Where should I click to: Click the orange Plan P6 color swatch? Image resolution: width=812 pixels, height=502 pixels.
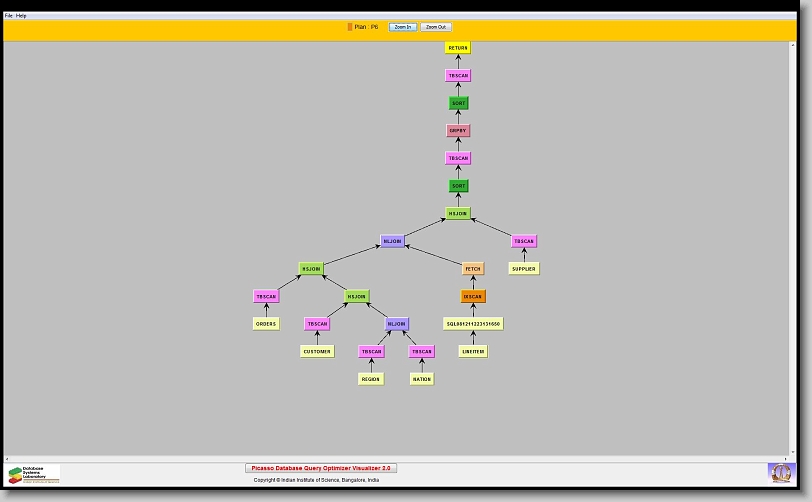350,27
